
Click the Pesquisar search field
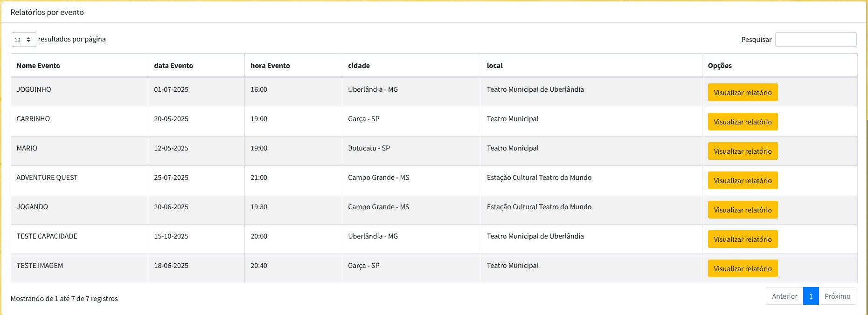tap(815, 40)
